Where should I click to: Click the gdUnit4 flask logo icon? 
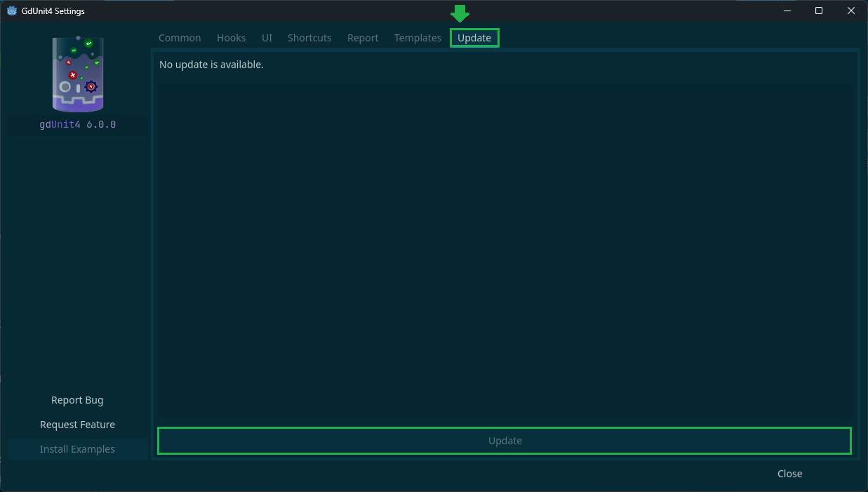point(77,74)
